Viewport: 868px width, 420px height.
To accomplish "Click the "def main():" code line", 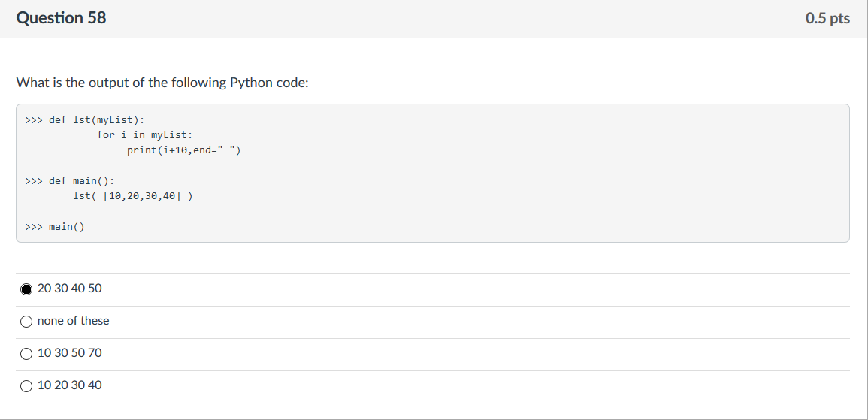I will (81, 181).
